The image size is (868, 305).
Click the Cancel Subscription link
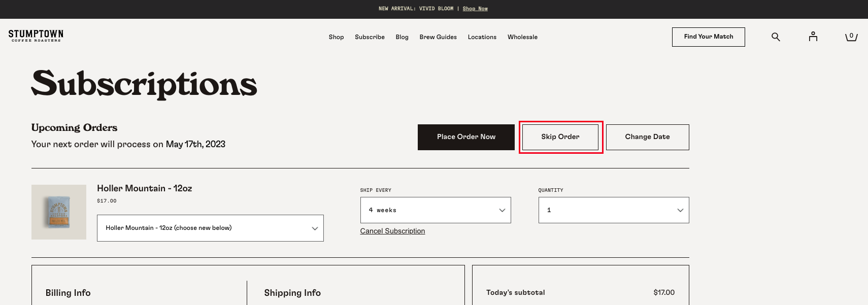[x=392, y=231]
